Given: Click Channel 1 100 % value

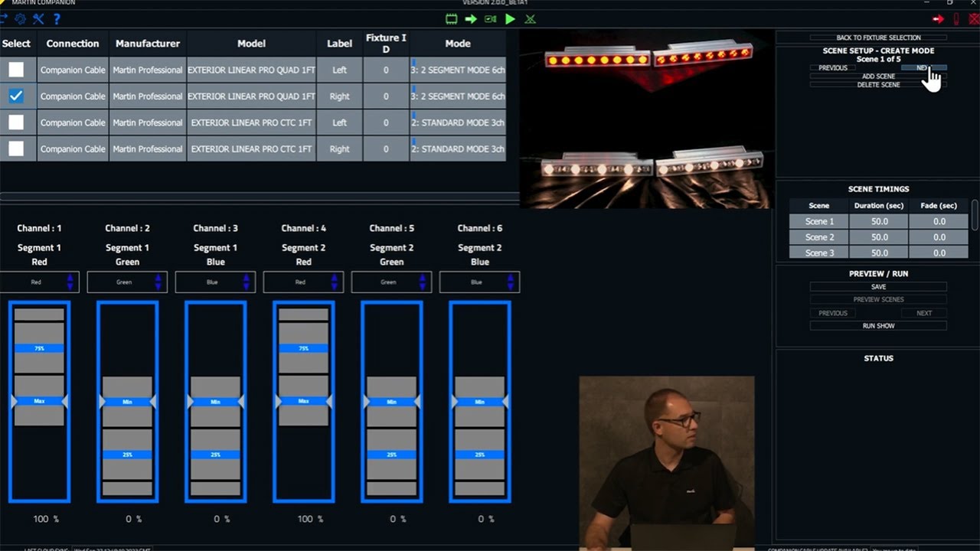Looking at the screenshot, I should (x=45, y=519).
